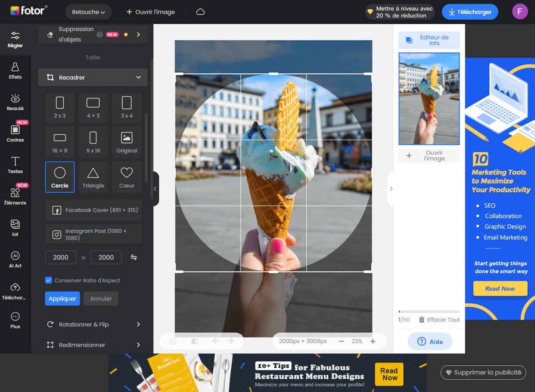The height and width of the screenshot is (392, 535).
Task: Click the Télécharger button
Action: pos(470,12)
